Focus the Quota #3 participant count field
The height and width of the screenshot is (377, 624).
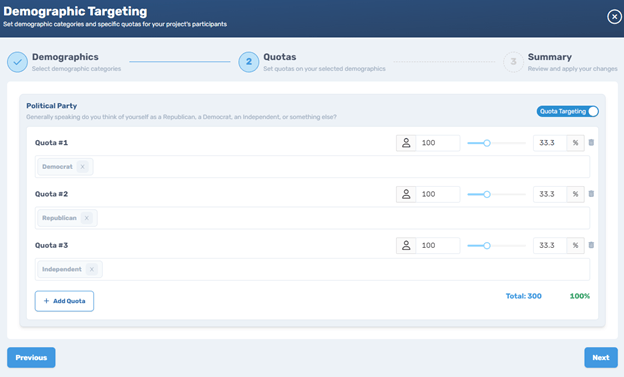[438, 246]
